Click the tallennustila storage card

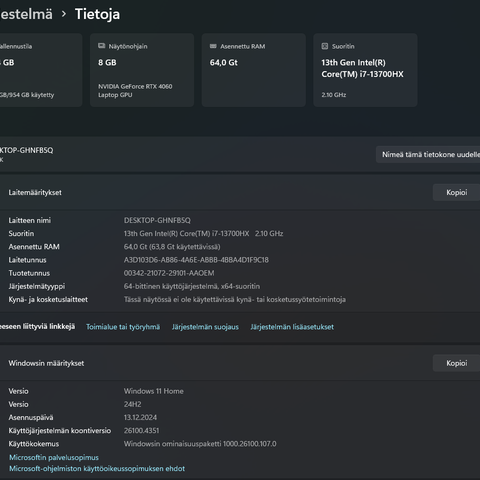point(41,70)
